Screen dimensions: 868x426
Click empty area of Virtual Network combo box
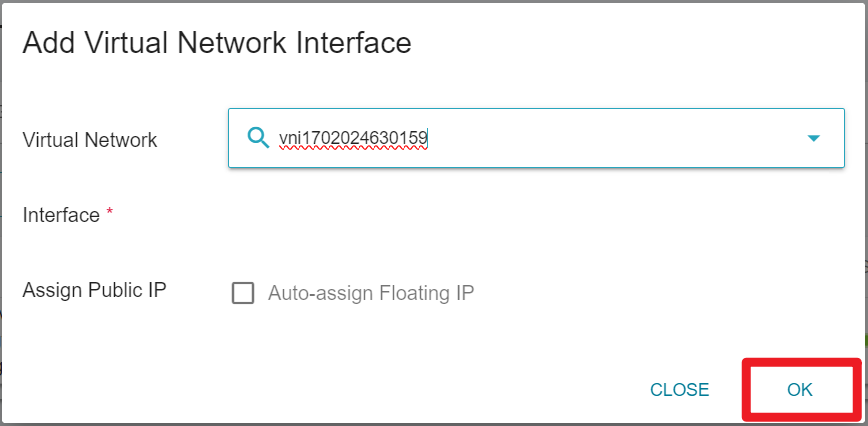(x=609, y=138)
